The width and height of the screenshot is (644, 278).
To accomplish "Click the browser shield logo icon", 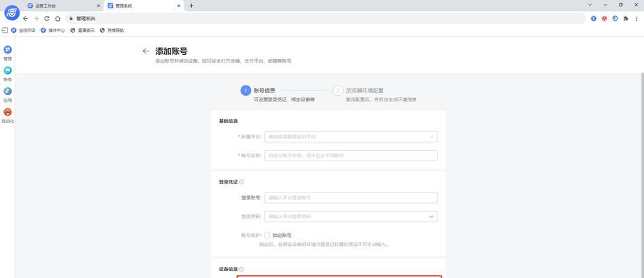I will (12, 13).
